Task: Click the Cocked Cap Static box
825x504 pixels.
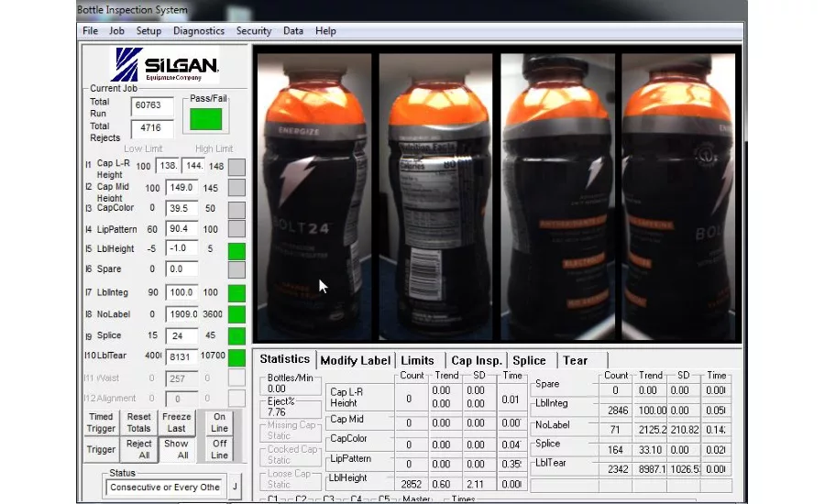Action: click(291, 455)
